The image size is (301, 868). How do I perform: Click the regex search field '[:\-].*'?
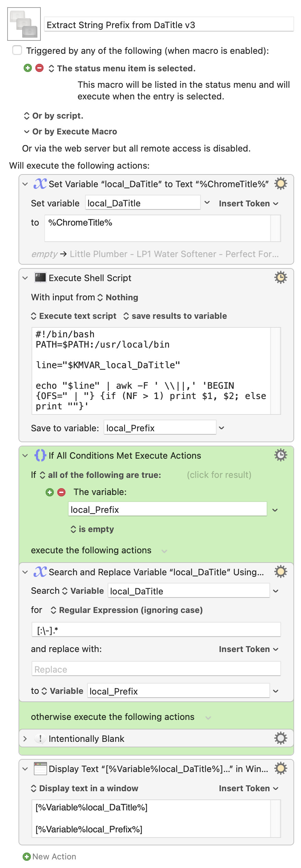[156, 630]
